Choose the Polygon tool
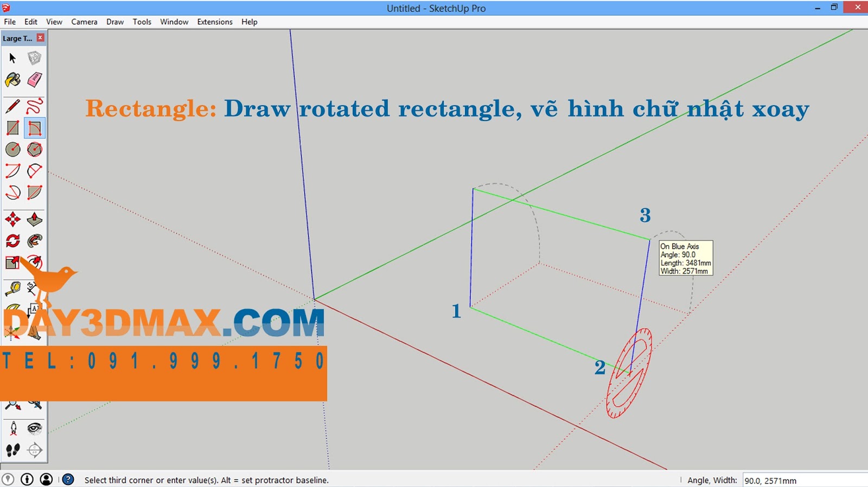The height and width of the screenshot is (487, 868). point(35,149)
